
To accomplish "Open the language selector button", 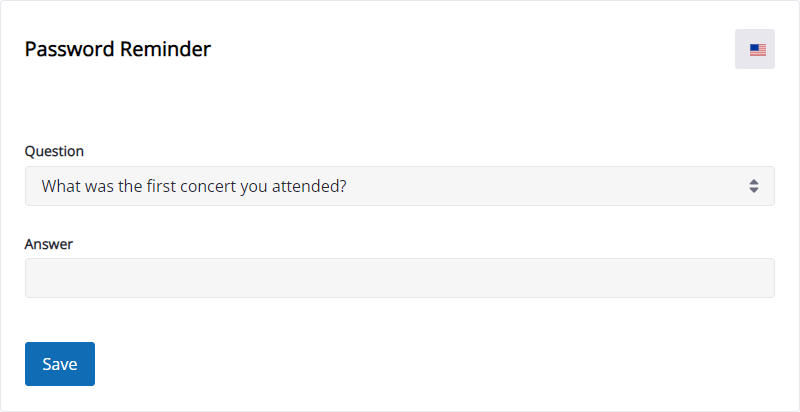I will pyautogui.click(x=755, y=49).
